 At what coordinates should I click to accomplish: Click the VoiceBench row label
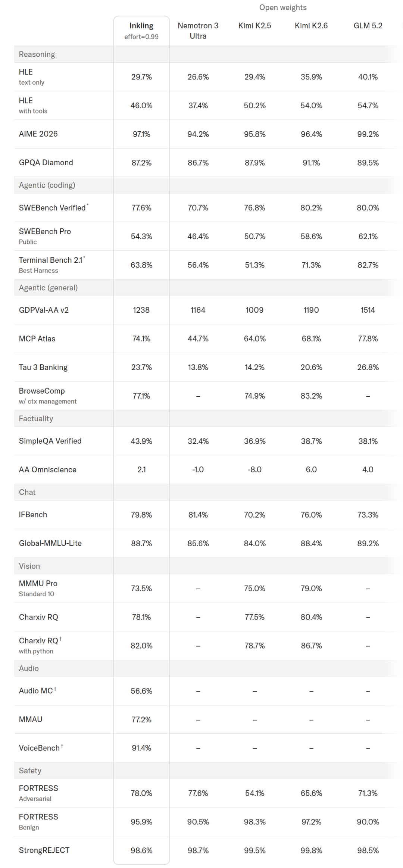pyautogui.click(x=41, y=748)
